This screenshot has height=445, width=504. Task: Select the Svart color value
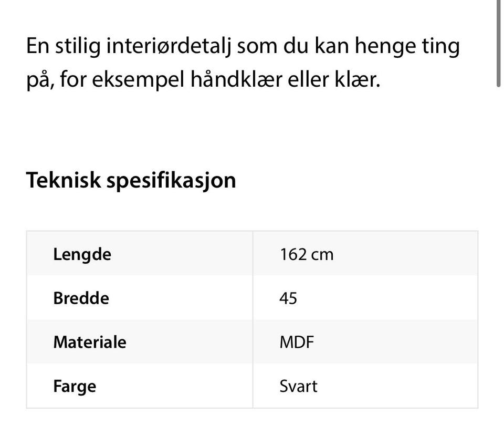[298, 386]
